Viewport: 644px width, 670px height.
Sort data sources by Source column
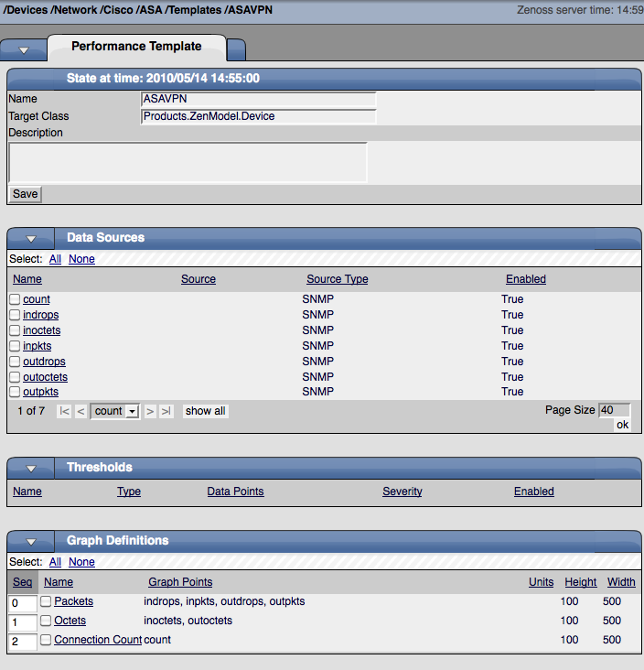click(199, 279)
